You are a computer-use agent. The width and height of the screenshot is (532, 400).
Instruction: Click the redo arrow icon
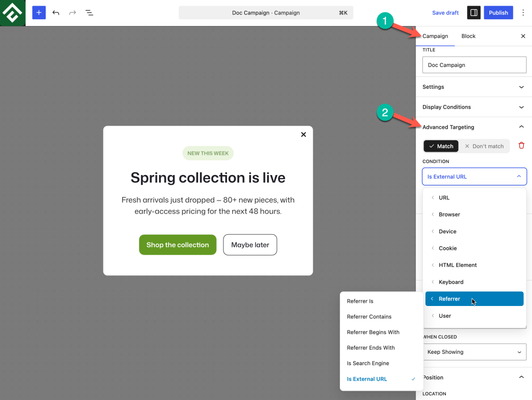coord(73,12)
